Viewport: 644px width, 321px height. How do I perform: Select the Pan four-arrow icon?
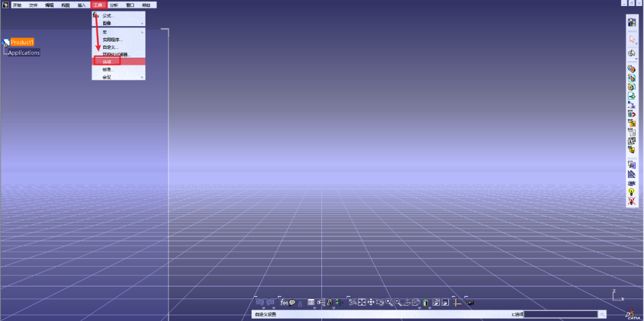(371, 302)
